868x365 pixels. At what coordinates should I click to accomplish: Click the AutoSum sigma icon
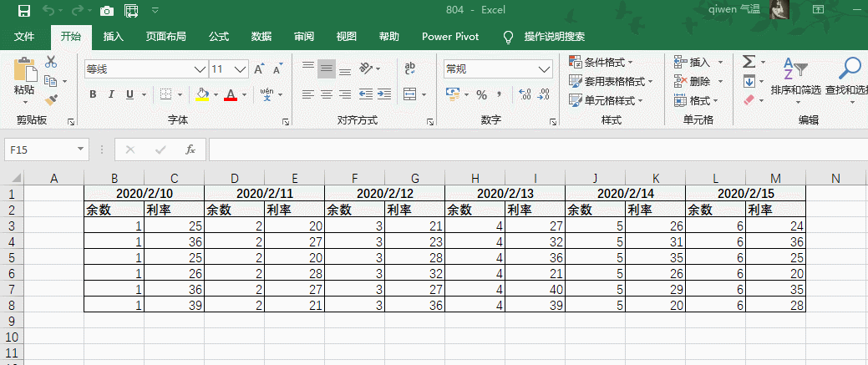click(749, 62)
